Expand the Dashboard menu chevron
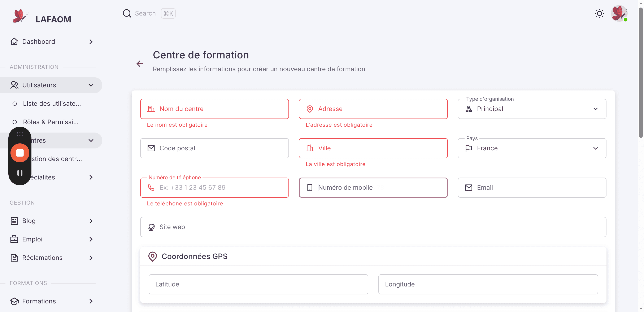 coord(91,42)
